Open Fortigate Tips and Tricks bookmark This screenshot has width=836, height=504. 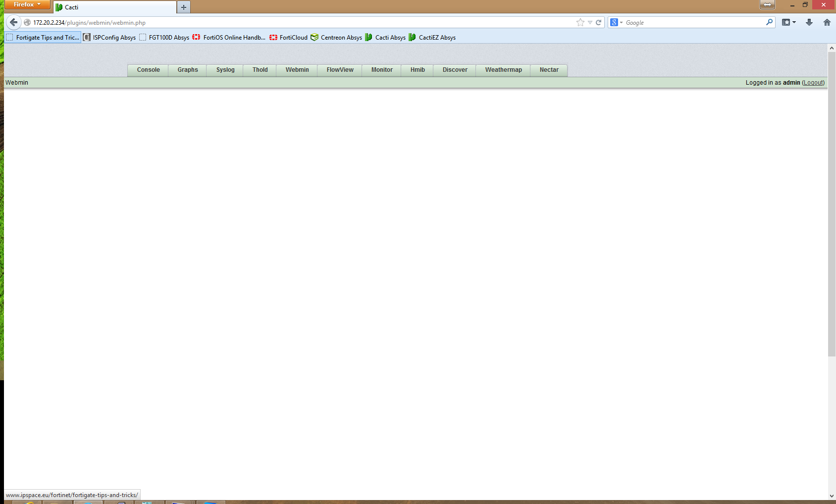pos(43,38)
